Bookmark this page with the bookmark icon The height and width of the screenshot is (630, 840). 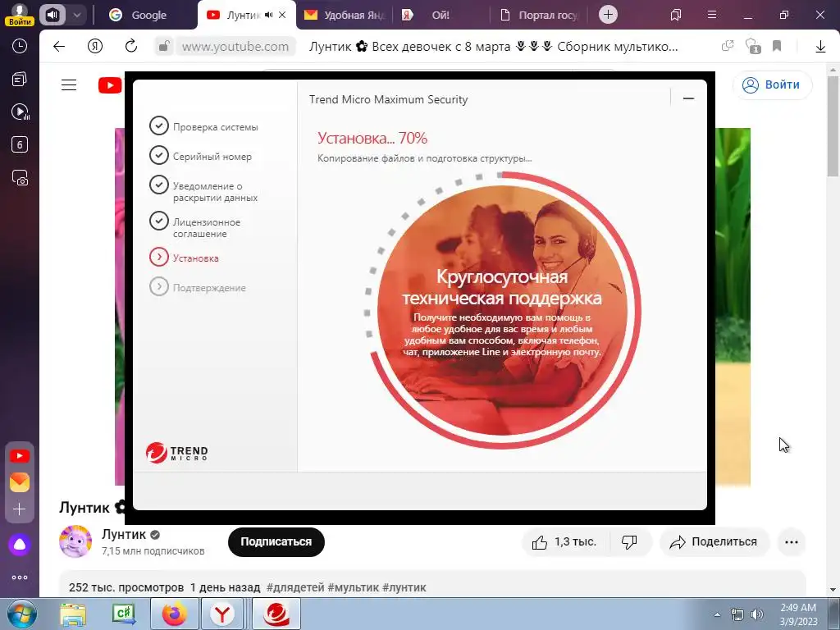(x=777, y=46)
